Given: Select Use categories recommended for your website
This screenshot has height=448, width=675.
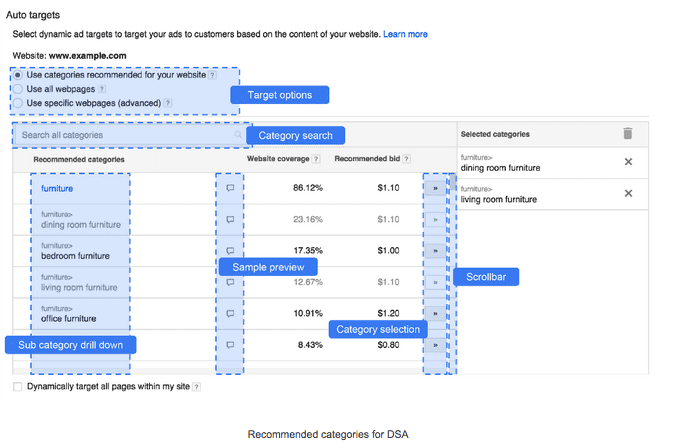Looking at the screenshot, I should coord(18,75).
